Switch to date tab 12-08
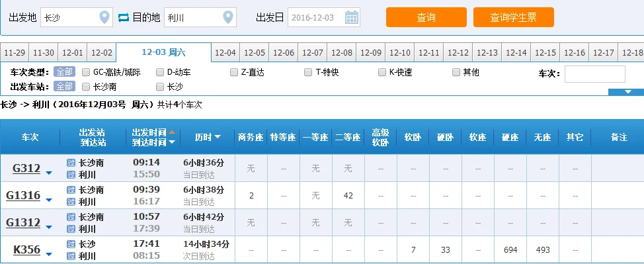The width and height of the screenshot is (644, 264). pyautogui.click(x=342, y=53)
